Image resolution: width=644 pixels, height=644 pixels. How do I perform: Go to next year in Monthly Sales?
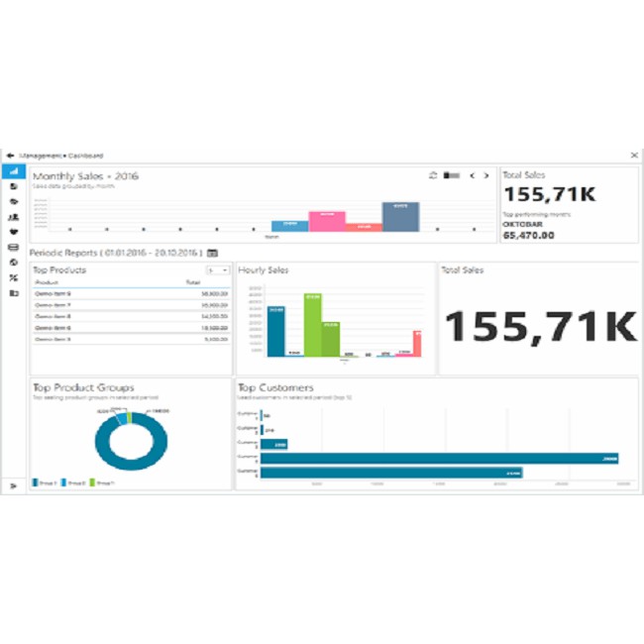point(486,175)
